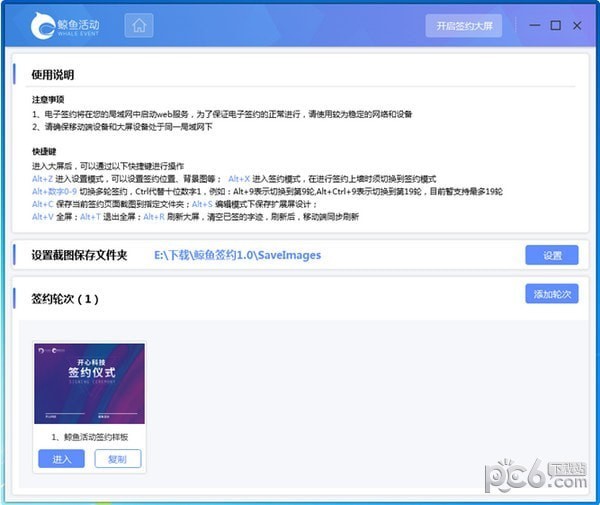This screenshot has height=505, width=600.
Task: Click the Alt+V shortcut text
Action: 43,217
